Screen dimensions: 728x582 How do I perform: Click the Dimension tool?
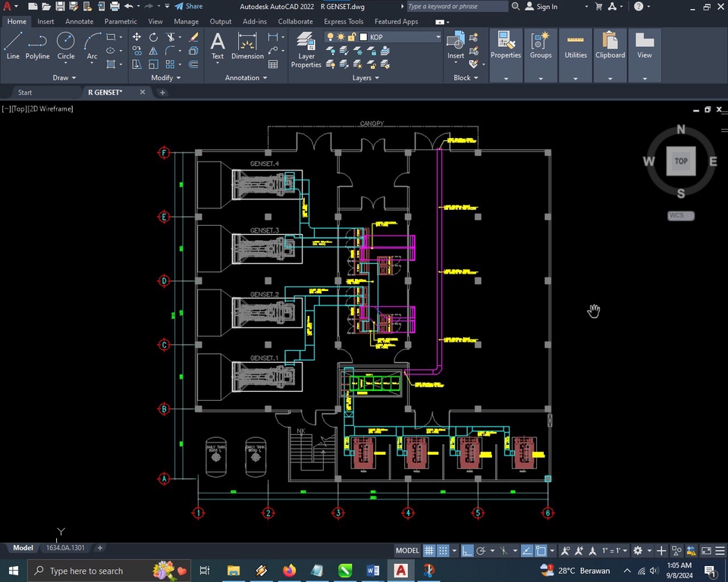(247, 46)
